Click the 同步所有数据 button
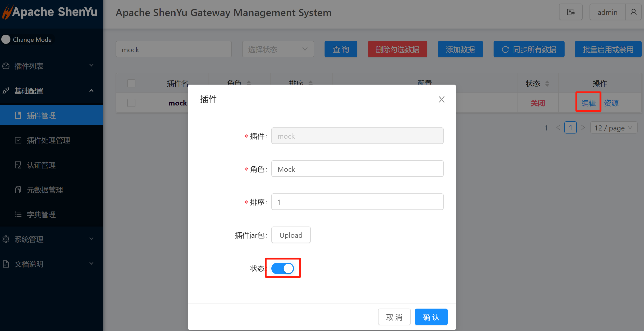 pyautogui.click(x=529, y=49)
